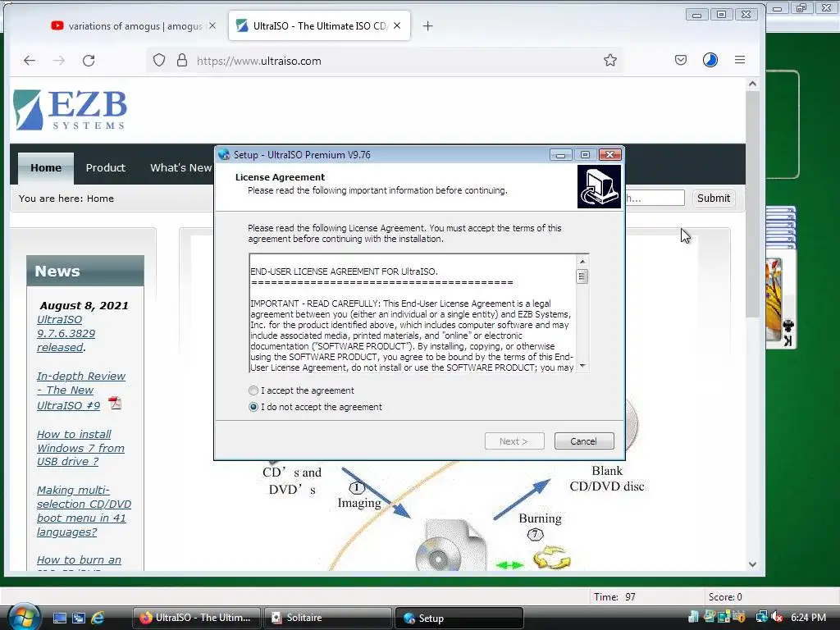Click the setup computer graphic icon
The height and width of the screenshot is (630, 840).
pyautogui.click(x=599, y=186)
